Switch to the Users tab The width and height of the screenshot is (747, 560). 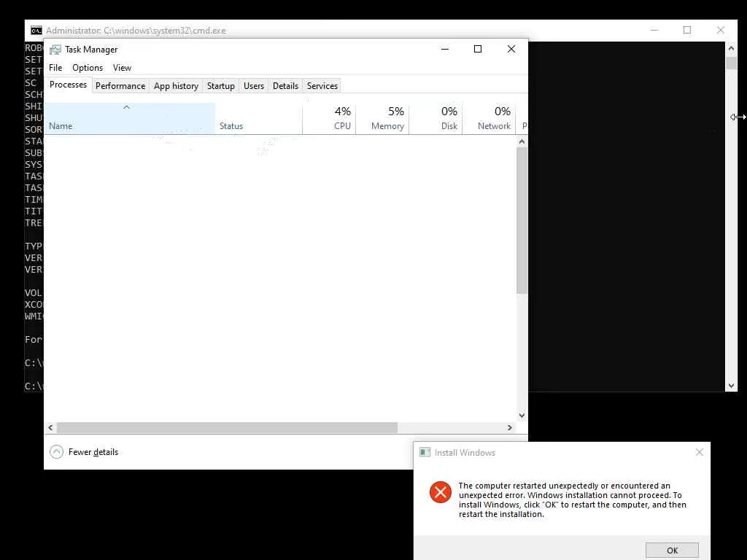tap(253, 86)
